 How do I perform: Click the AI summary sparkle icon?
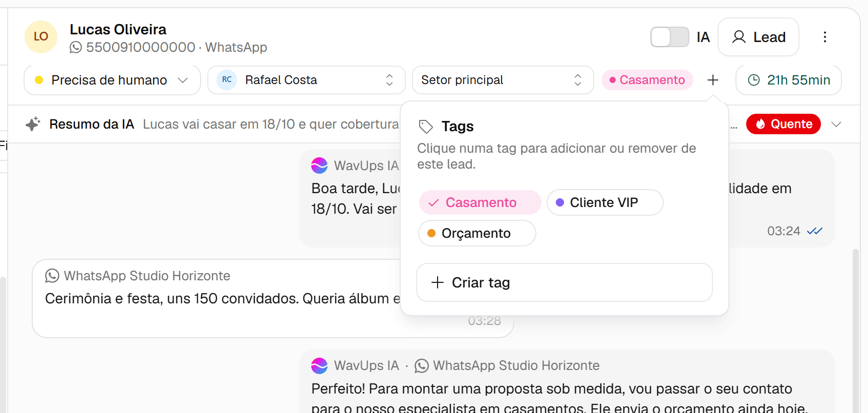click(33, 124)
